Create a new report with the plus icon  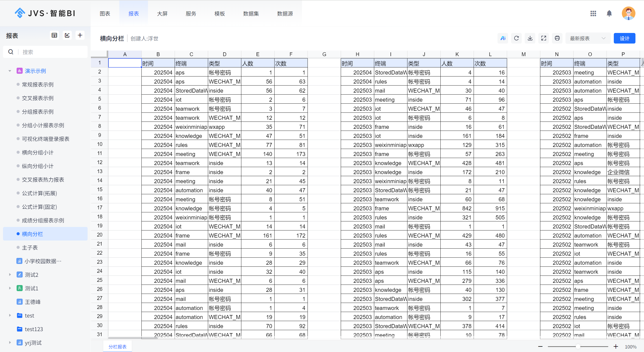click(x=80, y=35)
